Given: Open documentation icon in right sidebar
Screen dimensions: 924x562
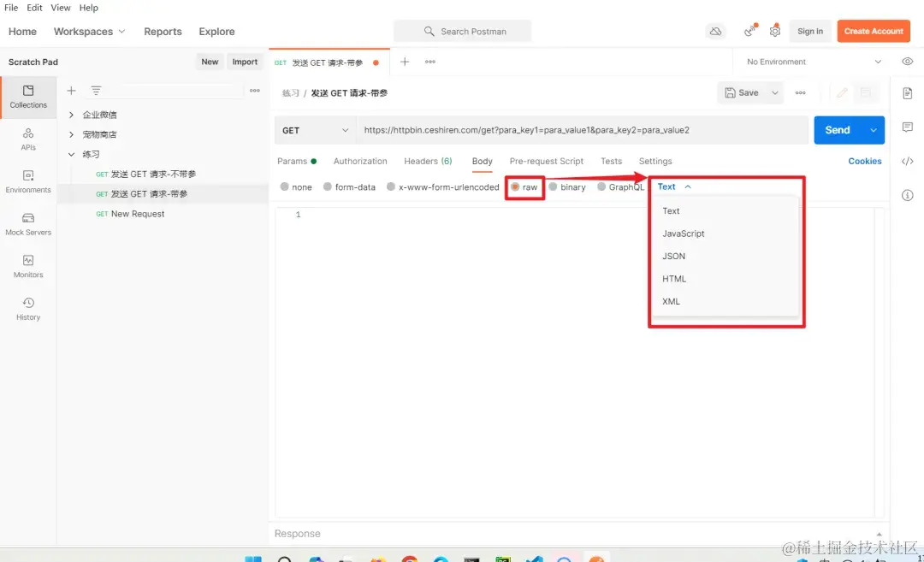Looking at the screenshot, I should (908, 93).
